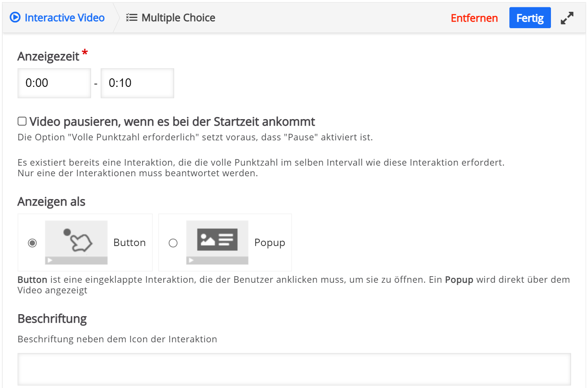Image resolution: width=588 pixels, height=388 pixels.
Task: Click the small play triangle under Popup thumbnail
Action: (x=191, y=260)
